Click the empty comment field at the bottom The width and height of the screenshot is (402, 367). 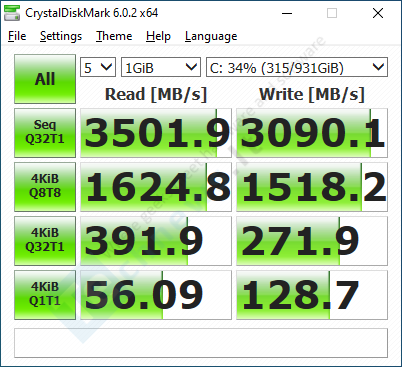pos(201,343)
